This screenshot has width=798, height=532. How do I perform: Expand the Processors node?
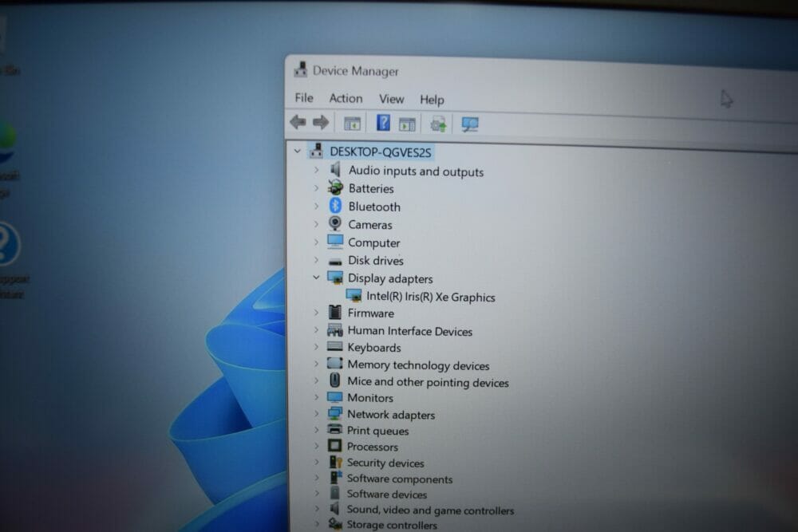pos(316,446)
